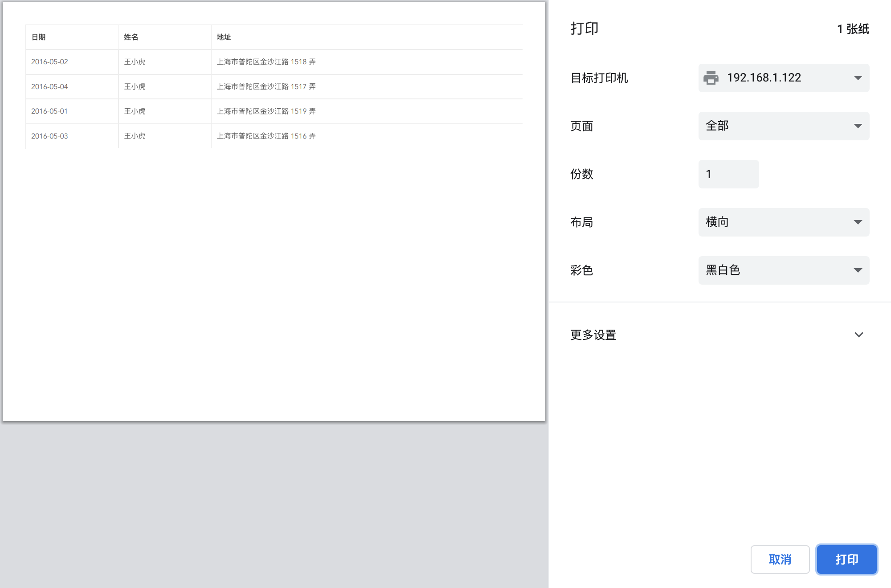Click the 更多设置 label text
The width and height of the screenshot is (891, 588).
tap(593, 335)
